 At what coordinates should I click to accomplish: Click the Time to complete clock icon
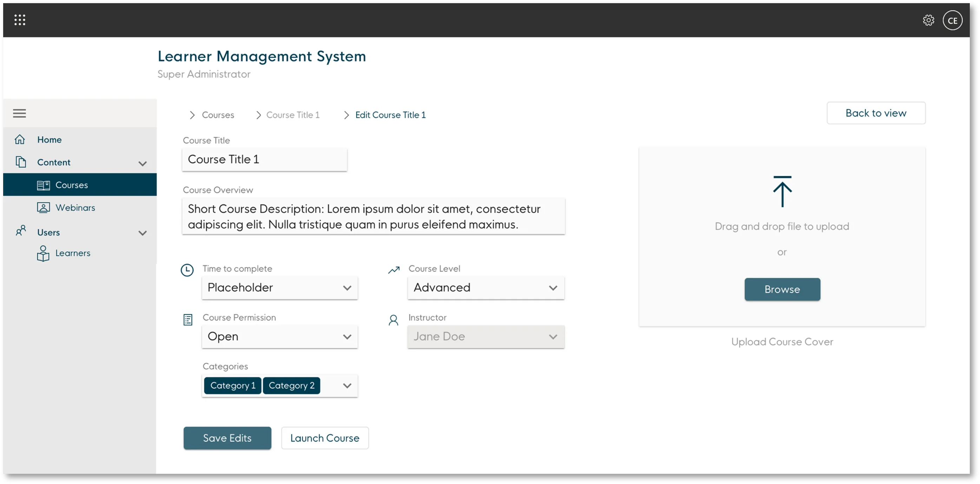(x=187, y=270)
